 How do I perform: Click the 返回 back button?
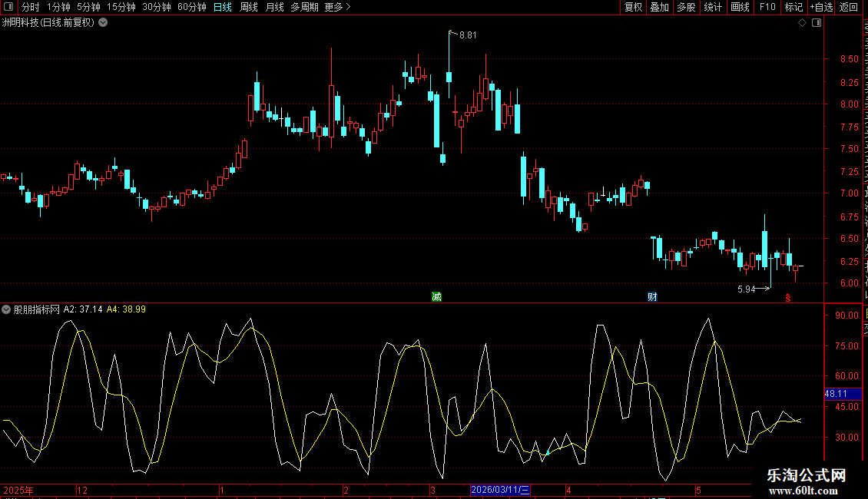849,7
